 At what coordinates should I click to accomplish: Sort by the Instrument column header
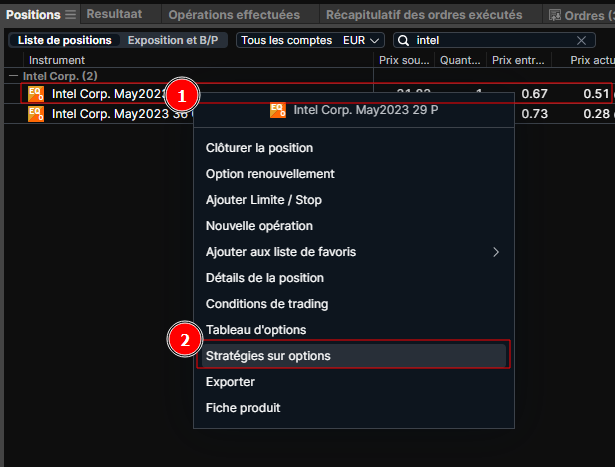pos(198,60)
